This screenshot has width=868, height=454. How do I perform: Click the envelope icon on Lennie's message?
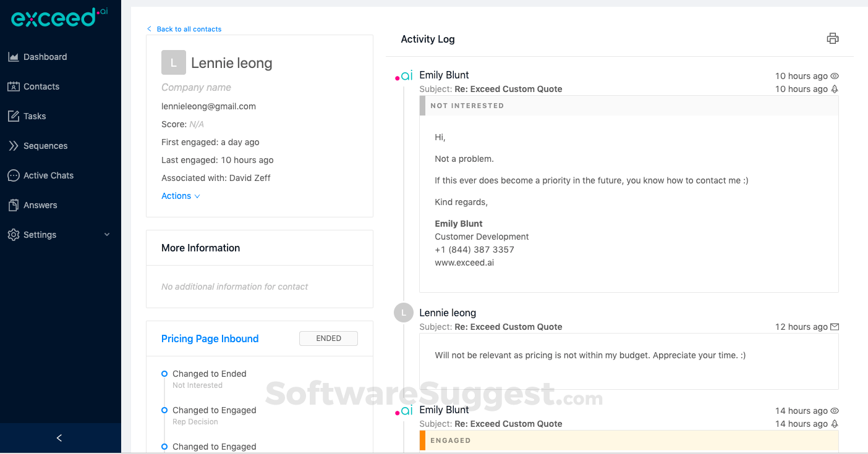(835, 327)
